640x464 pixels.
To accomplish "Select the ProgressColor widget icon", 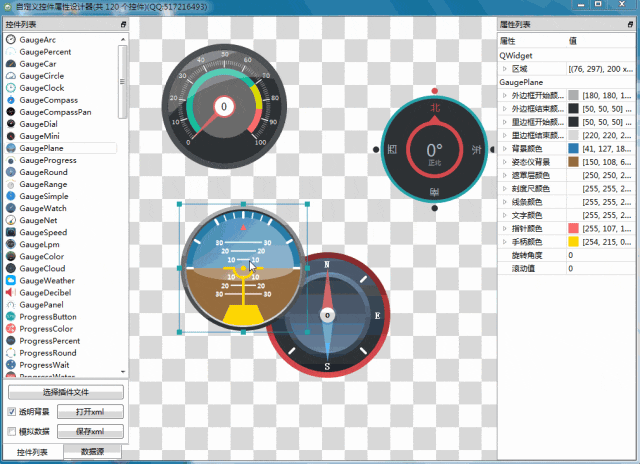I will click(x=11, y=329).
